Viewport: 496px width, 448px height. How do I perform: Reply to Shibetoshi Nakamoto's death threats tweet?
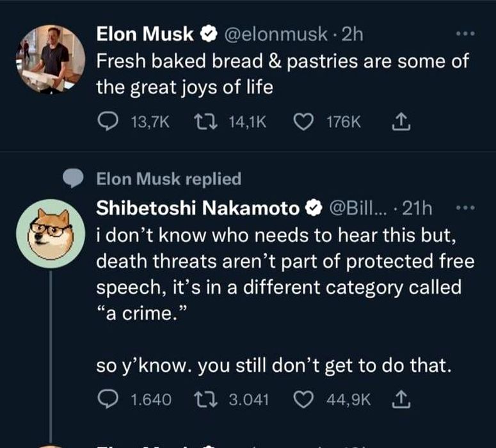[106, 399]
